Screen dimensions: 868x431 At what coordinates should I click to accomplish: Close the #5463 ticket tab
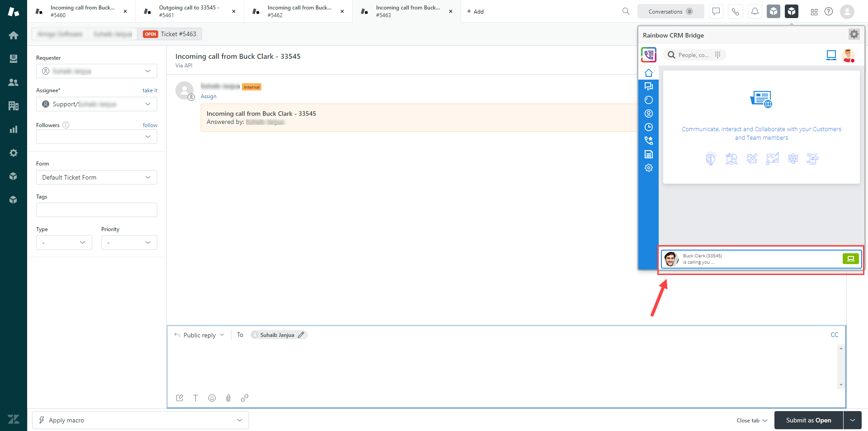tap(451, 11)
